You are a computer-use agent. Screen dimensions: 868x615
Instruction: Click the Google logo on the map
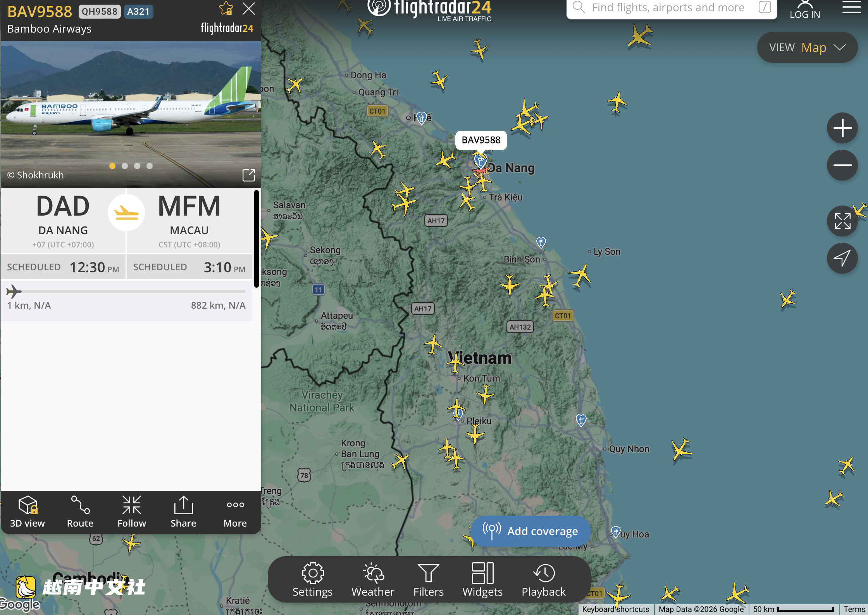click(x=20, y=604)
